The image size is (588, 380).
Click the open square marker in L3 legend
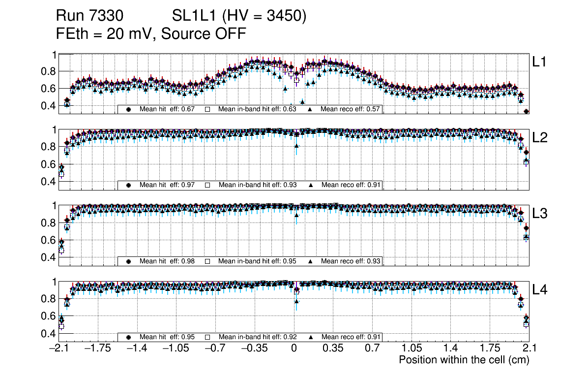point(207,261)
